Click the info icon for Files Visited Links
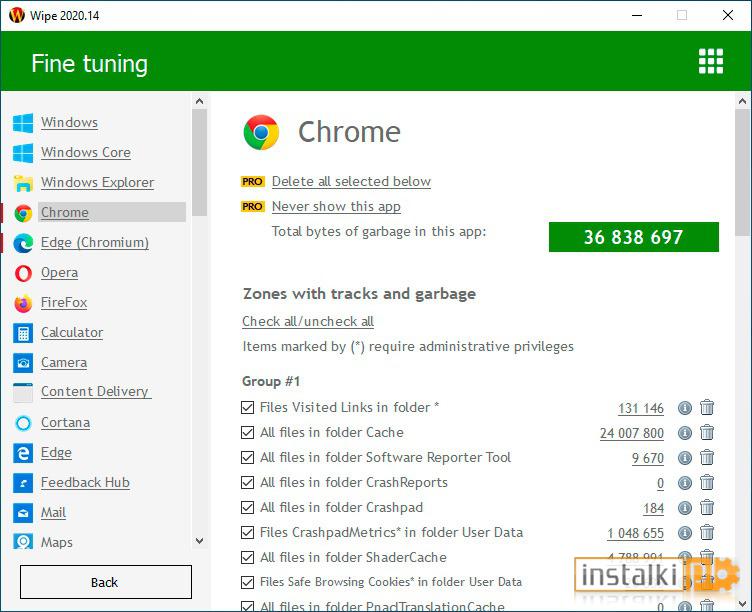 coord(685,408)
